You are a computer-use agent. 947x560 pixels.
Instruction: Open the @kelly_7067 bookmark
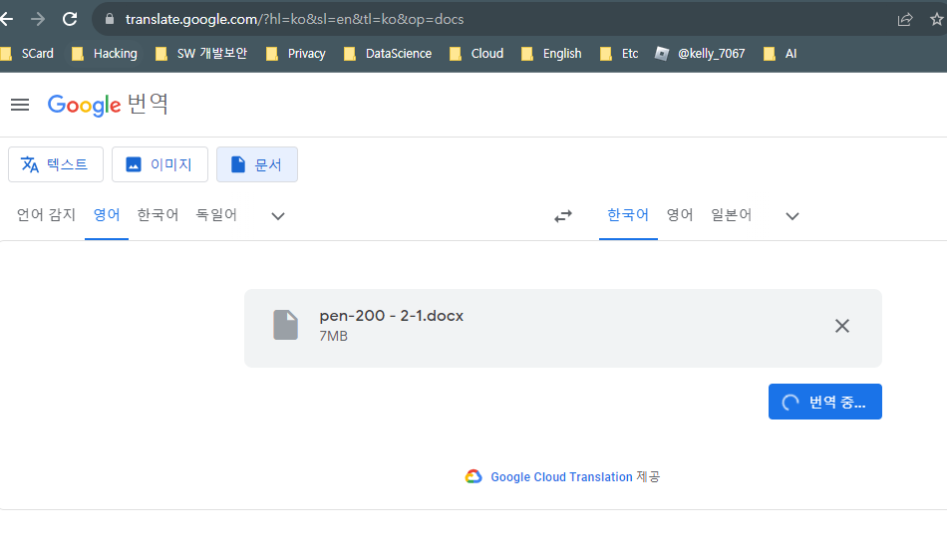click(700, 54)
